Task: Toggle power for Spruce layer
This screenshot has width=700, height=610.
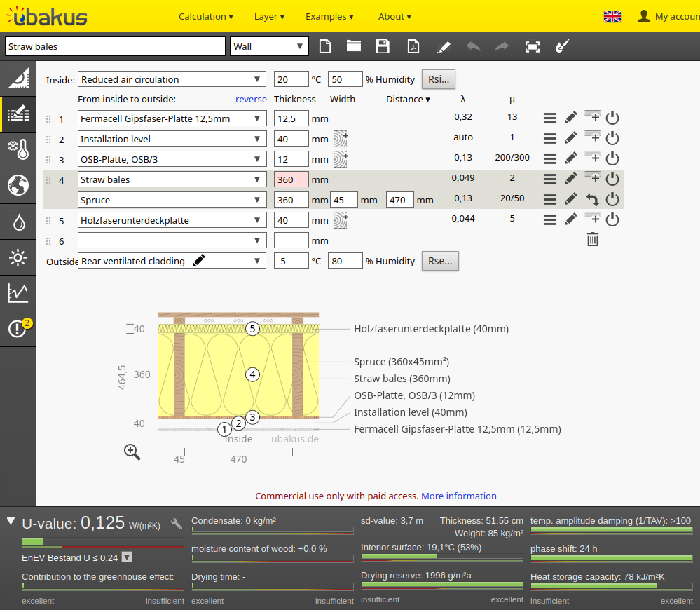Action: click(612, 199)
